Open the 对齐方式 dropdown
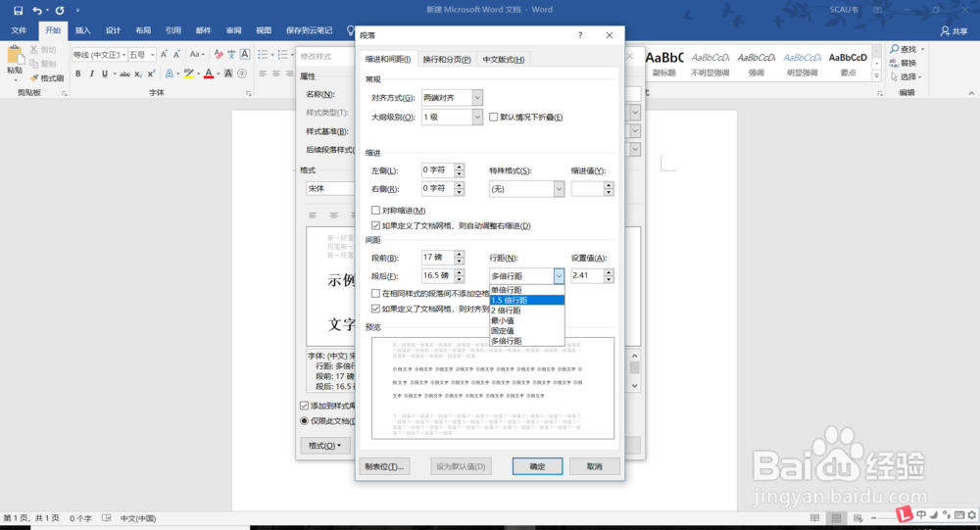The image size is (980, 530). 477,98
